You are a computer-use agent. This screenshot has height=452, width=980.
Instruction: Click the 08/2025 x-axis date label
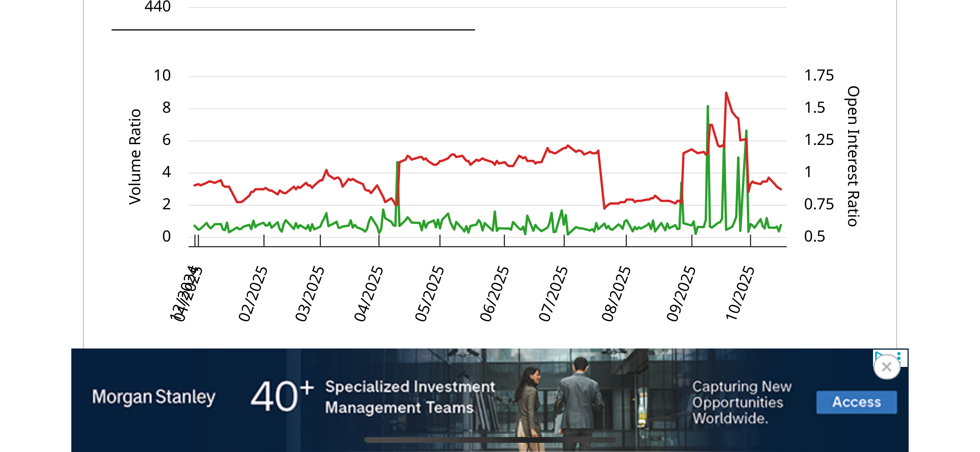616,293
